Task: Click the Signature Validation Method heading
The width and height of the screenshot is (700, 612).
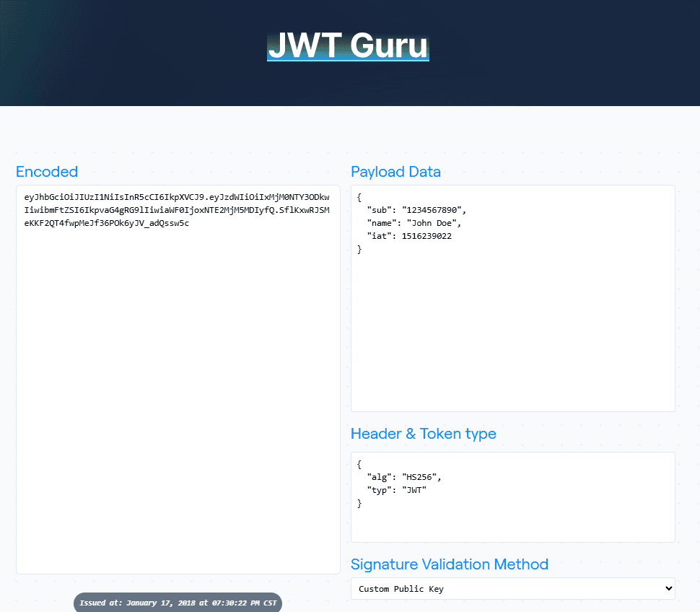Action: coord(449,564)
